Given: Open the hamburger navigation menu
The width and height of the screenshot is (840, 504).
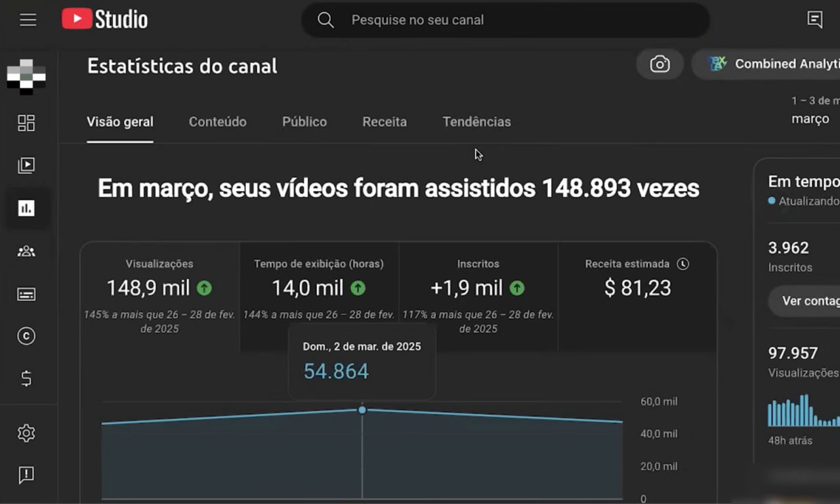Looking at the screenshot, I should 28,20.
